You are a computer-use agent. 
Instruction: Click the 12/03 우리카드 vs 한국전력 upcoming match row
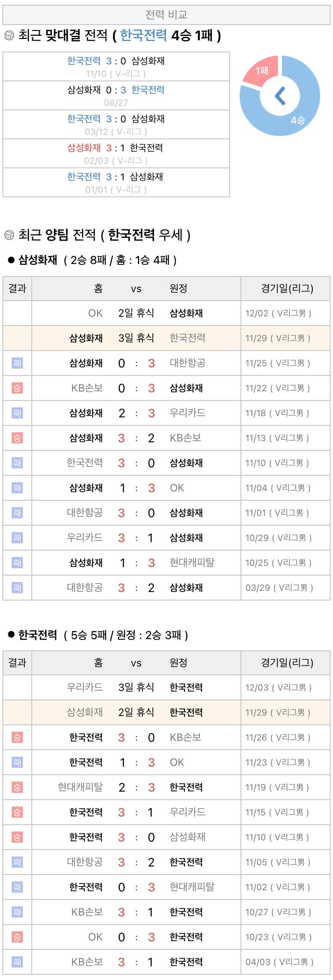[x=166, y=687]
